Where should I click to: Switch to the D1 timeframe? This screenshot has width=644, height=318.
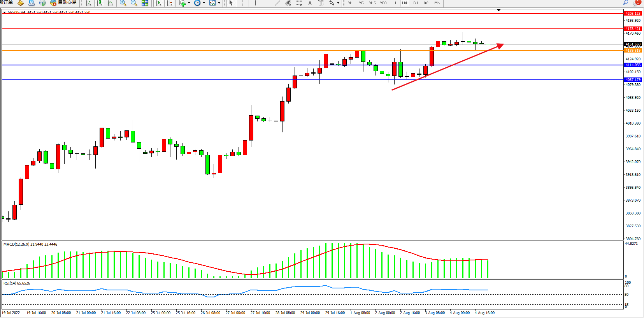(x=416, y=3)
